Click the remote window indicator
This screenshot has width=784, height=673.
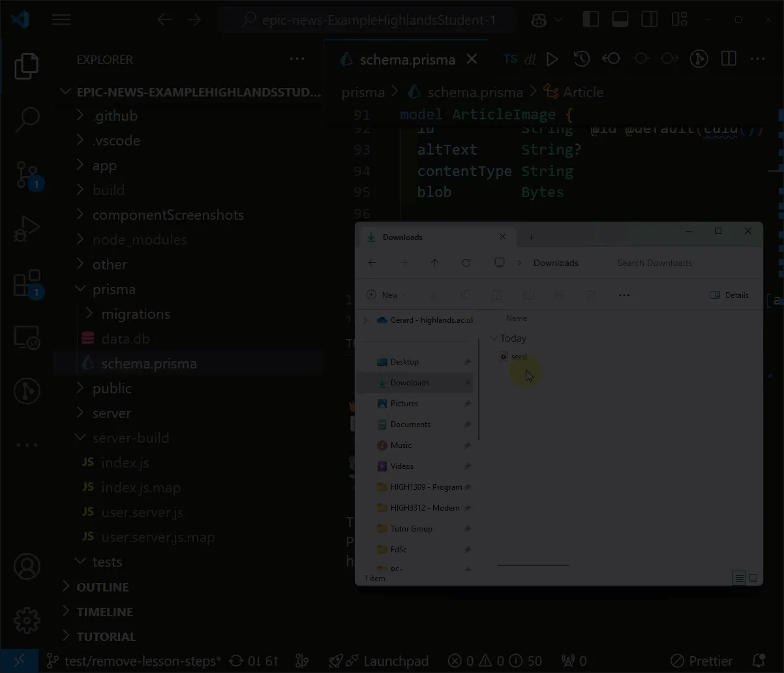point(19,661)
